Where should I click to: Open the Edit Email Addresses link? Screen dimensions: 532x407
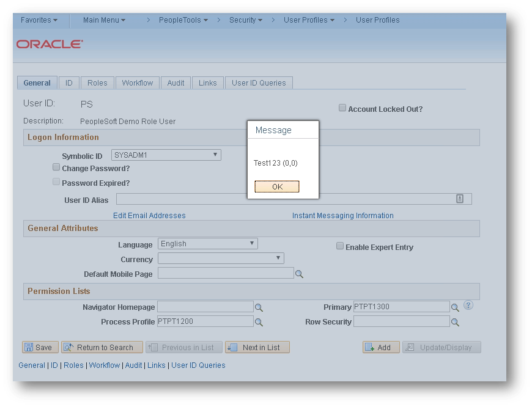149,216
